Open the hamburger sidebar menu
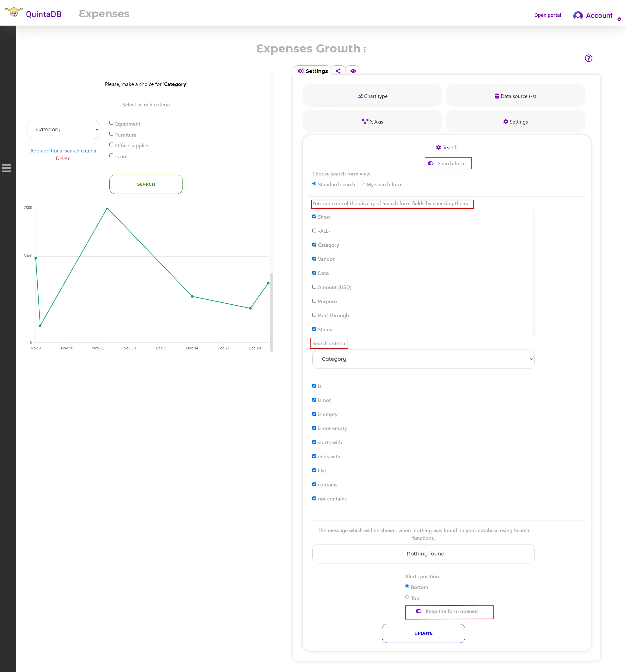Screen dimensions: 627x672 click(7, 168)
